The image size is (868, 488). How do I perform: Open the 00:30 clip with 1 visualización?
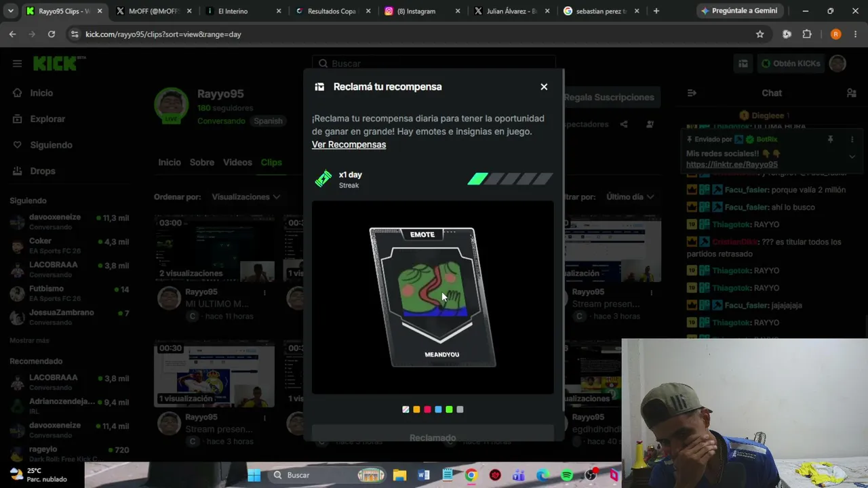pyautogui.click(x=214, y=373)
